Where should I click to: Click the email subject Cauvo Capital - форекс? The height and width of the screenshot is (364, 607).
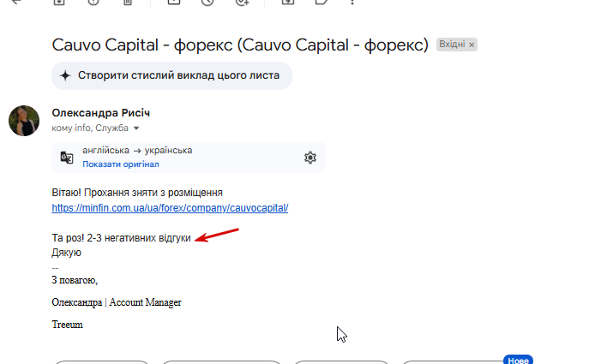[240, 45]
